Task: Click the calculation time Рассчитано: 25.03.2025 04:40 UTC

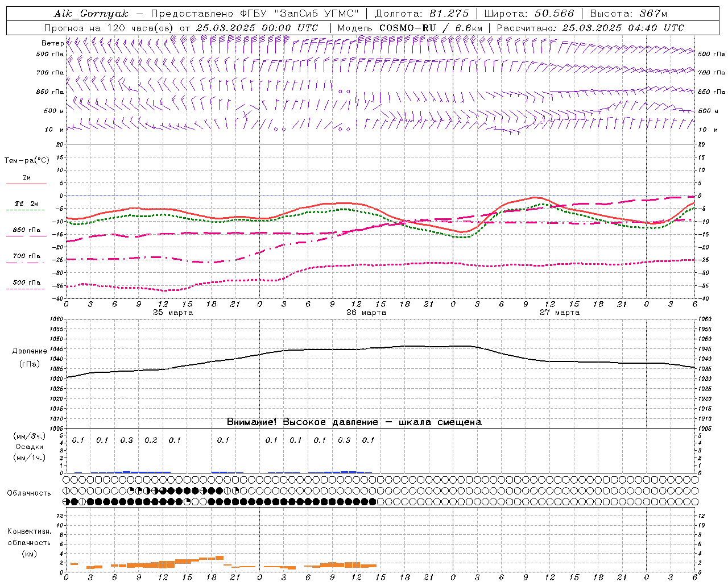Action: pyautogui.click(x=590, y=28)
